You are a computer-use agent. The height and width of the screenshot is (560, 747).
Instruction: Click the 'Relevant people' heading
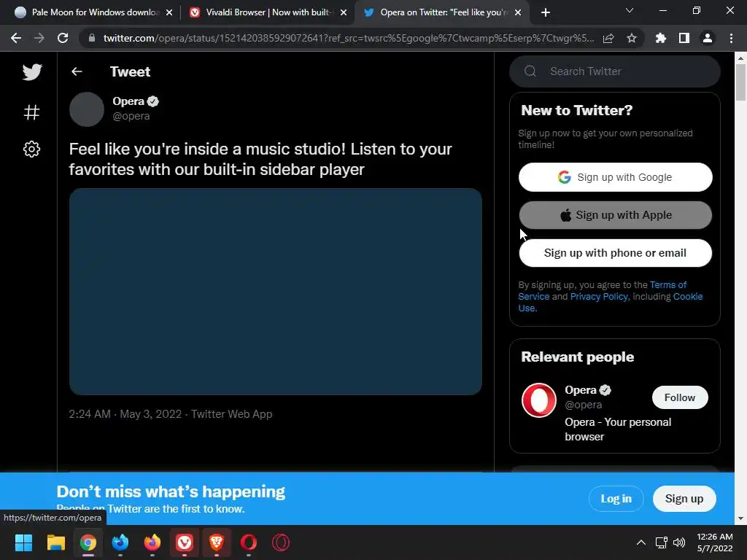click(x=578, y=357)
